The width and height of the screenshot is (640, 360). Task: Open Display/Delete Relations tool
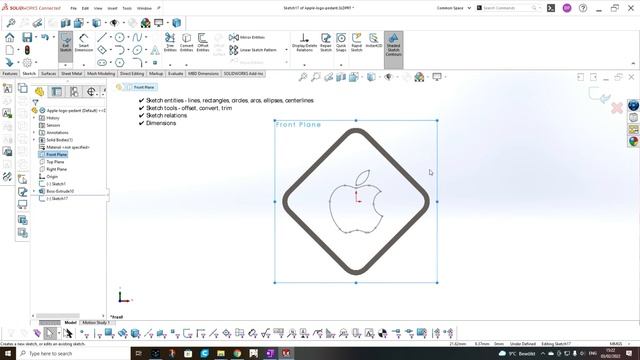point(304,42)
